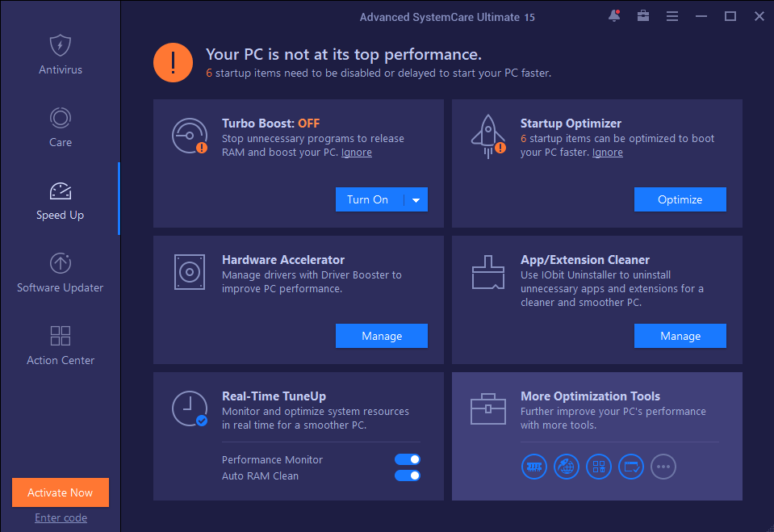Launch the Internet Booster rocket globe icon
The image size is (774, 532).
(567, 466)
